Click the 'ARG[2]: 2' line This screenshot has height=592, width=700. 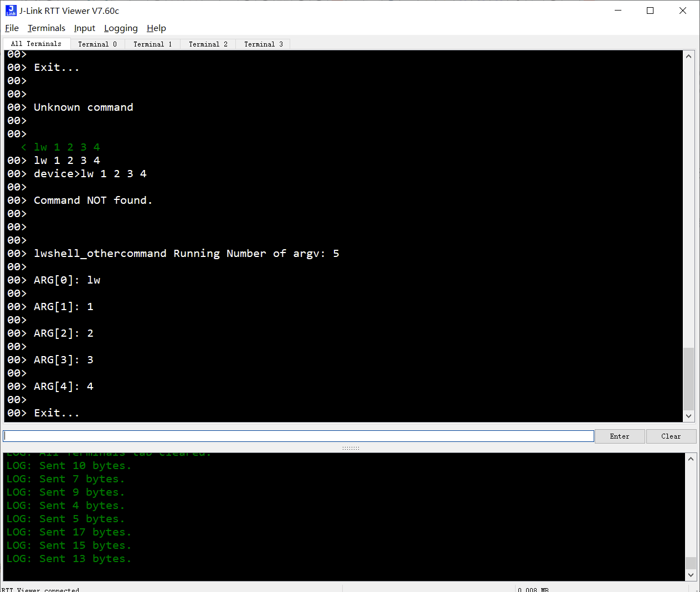(64, 333)
